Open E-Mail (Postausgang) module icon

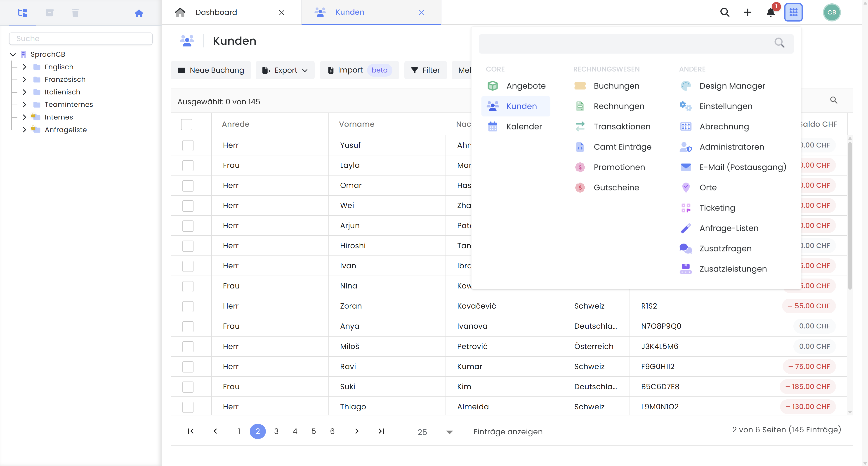(x=686, y=167)
